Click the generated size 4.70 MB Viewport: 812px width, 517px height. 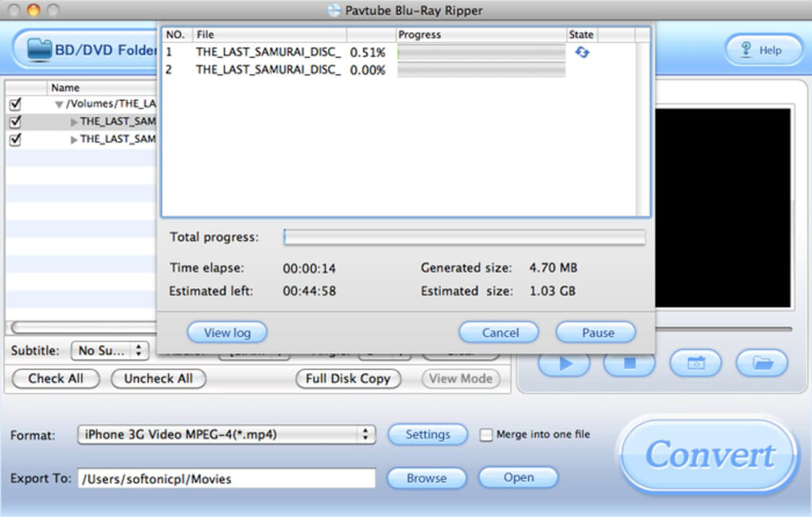553,268
